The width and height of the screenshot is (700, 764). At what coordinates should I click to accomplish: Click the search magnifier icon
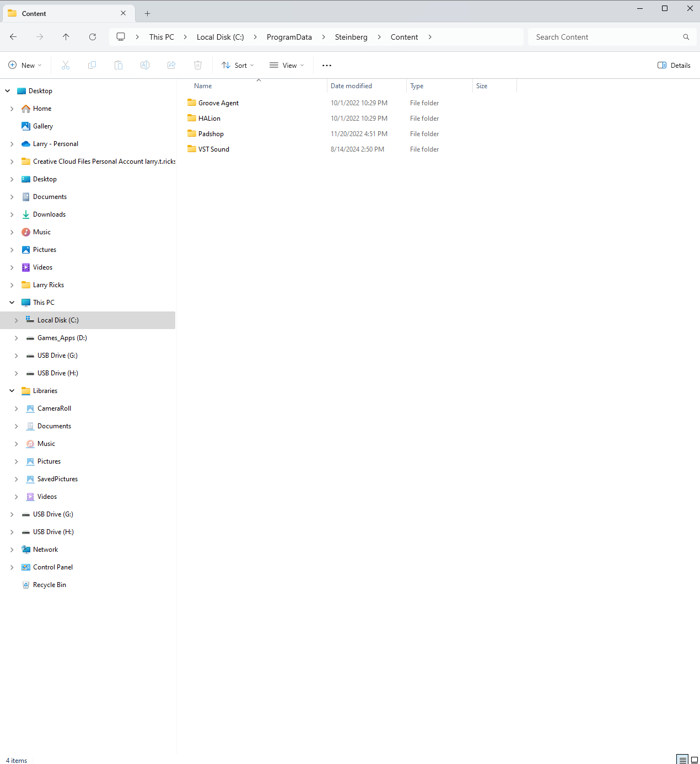[686, 37]
